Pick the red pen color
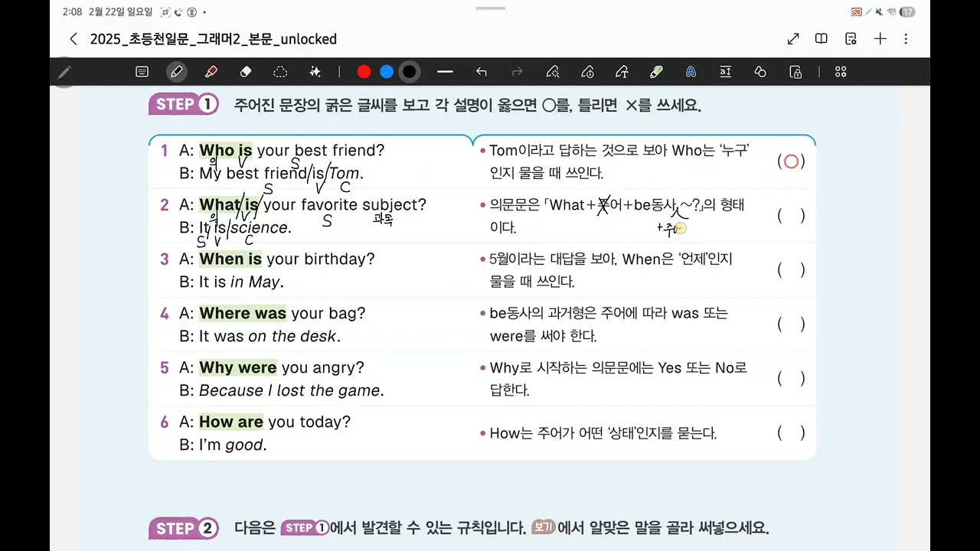This screenshot has width=980, height=551. (364, 72)
